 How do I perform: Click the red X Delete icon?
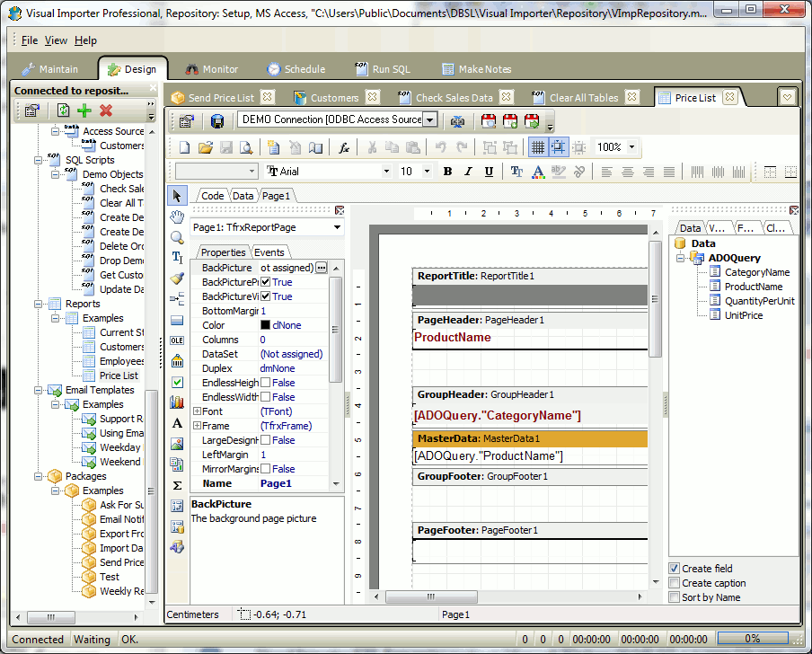106,110
